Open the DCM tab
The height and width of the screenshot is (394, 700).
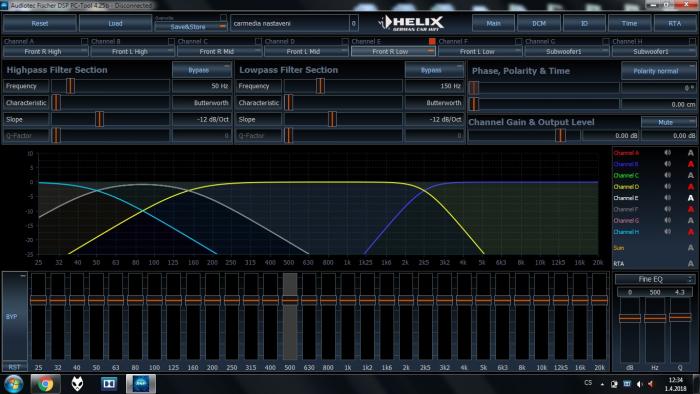[539, 23]
